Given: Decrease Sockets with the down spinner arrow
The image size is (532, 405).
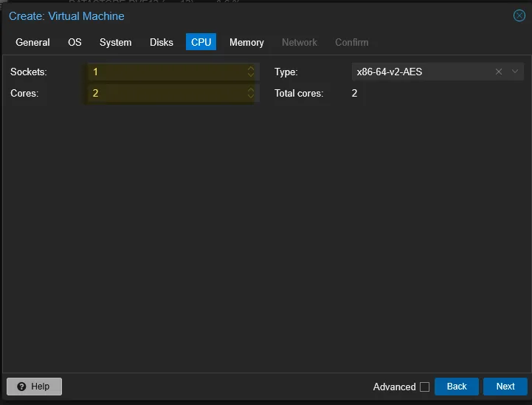Looking at the screenshot, I should (251, 75).
